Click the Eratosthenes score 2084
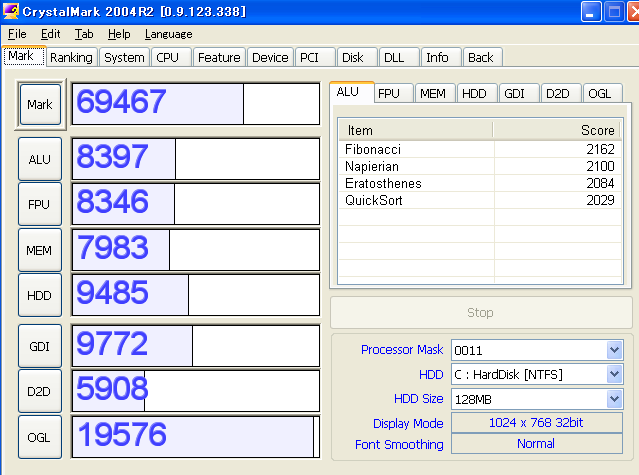This screenshot has height=475, width=639. (600, 183)
